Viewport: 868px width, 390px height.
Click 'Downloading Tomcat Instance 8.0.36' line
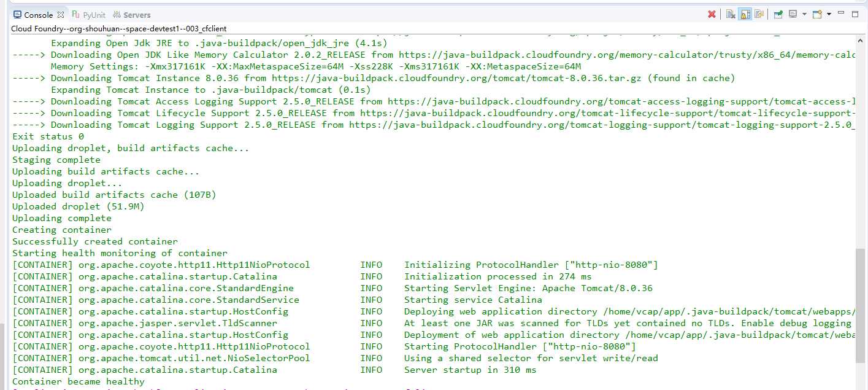pyautogui.click(x=374, y=78)
